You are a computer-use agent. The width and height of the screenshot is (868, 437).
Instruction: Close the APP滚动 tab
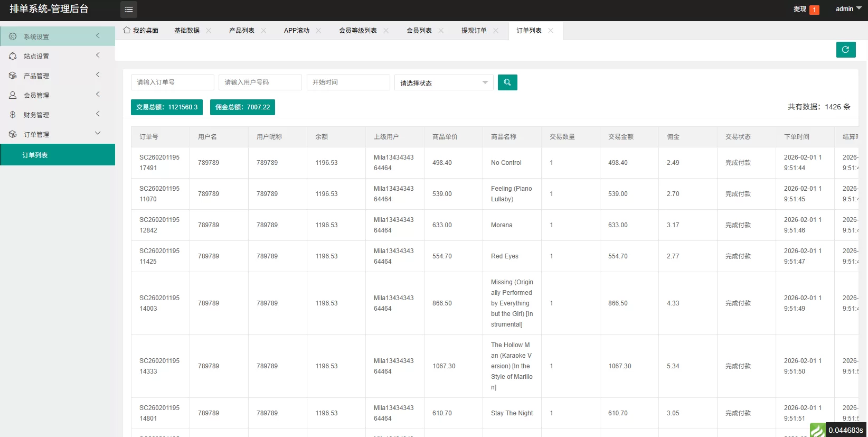coord(318,31)
